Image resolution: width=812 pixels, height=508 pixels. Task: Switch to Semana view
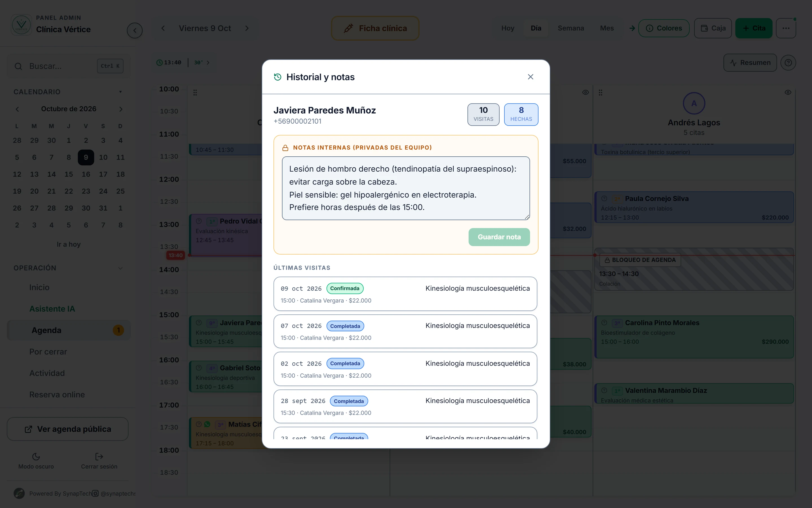571,28
